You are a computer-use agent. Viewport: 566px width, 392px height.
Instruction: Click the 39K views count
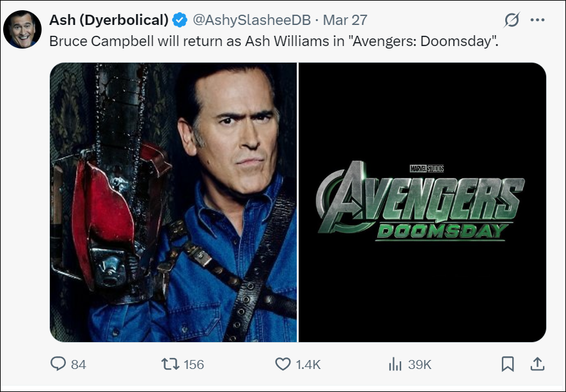coord(420,365)
